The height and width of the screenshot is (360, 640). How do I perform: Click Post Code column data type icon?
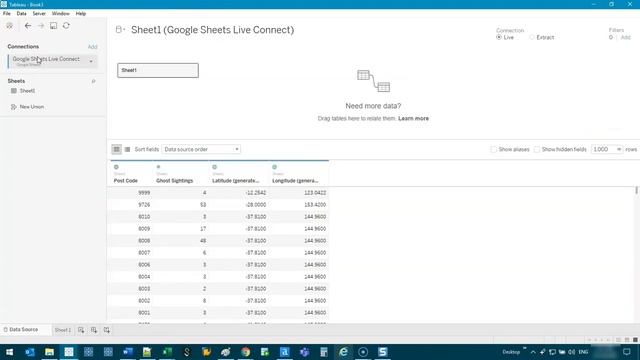pyautogui.click(x=116, y=167)
